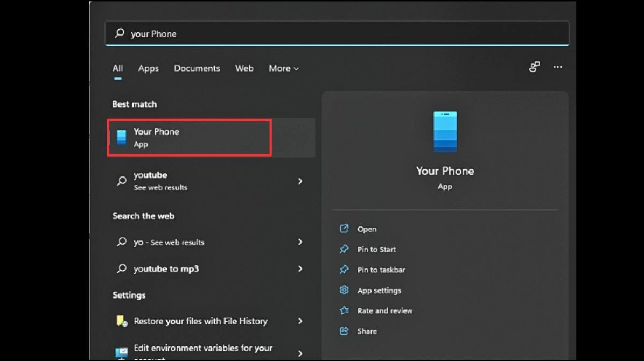This screenshot has height=361, width=644.
Task: Click the Rate and review star icon
Action: (x=344, y=310)
